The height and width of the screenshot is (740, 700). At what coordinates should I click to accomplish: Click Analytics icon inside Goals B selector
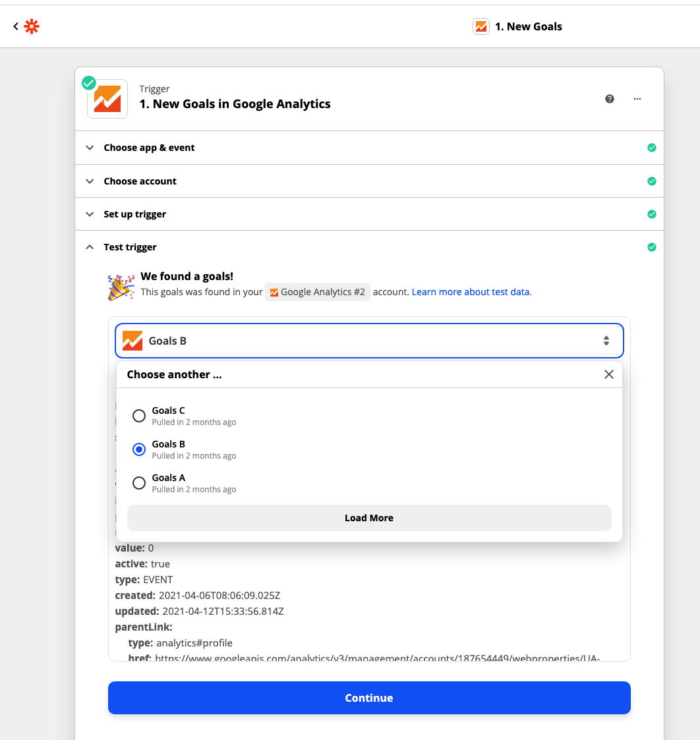click(x=132, y=341)
